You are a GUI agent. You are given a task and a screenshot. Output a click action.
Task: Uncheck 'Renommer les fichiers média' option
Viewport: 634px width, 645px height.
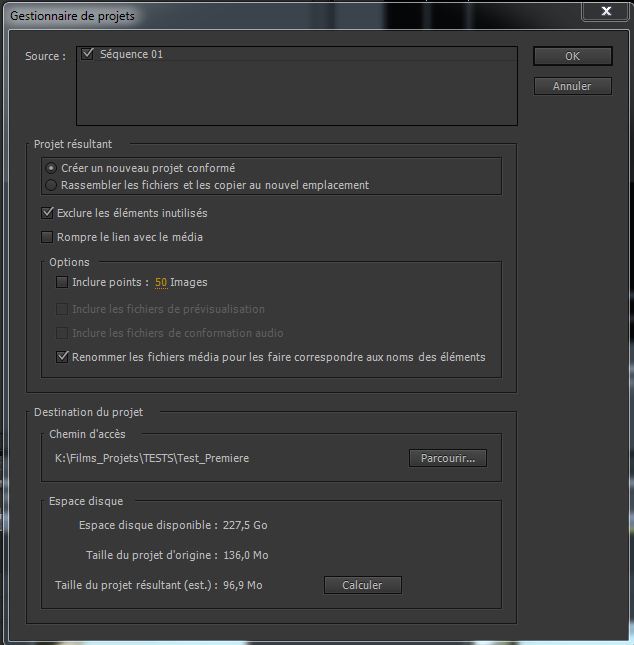click(62, 357)
